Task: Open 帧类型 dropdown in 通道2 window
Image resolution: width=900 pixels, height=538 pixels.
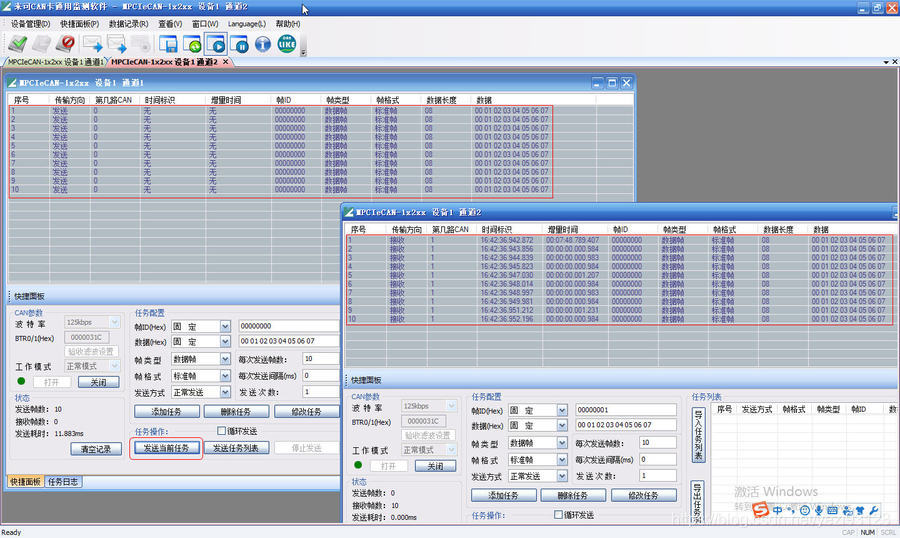Action: click(562, 443)
